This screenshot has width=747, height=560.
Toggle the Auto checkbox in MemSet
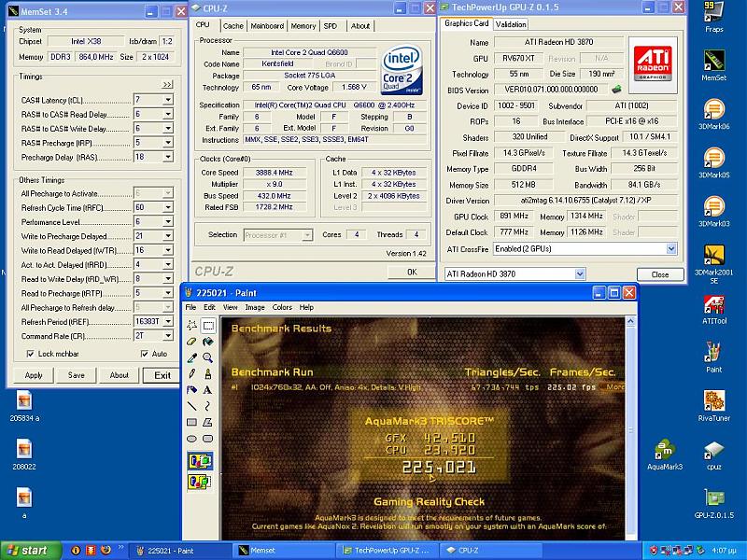tap(145, 354)
